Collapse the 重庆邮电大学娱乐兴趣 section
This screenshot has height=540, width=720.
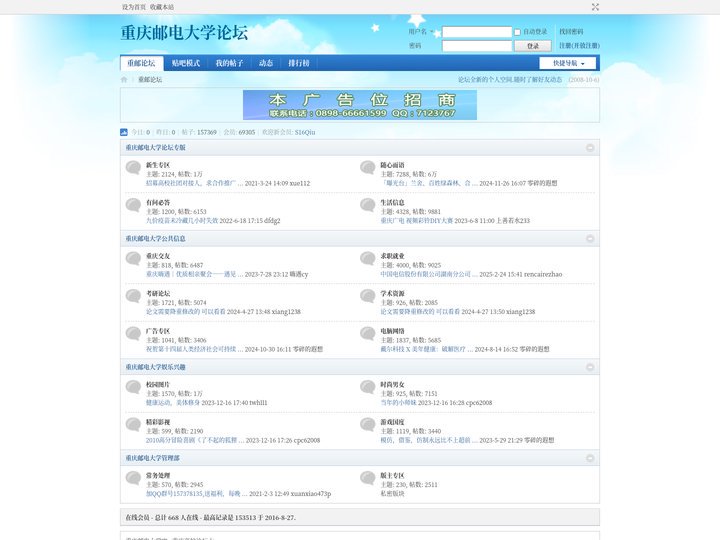pyautogui.click(x=590, y=367)
